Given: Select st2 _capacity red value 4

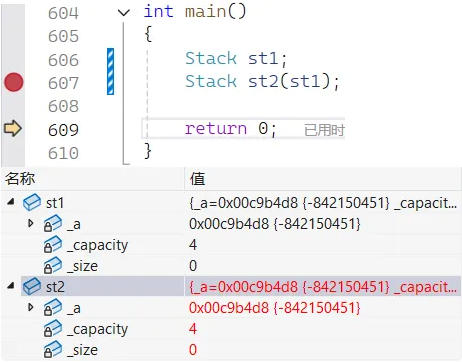Looking at the screenshot, I should [x=193, y=329].
